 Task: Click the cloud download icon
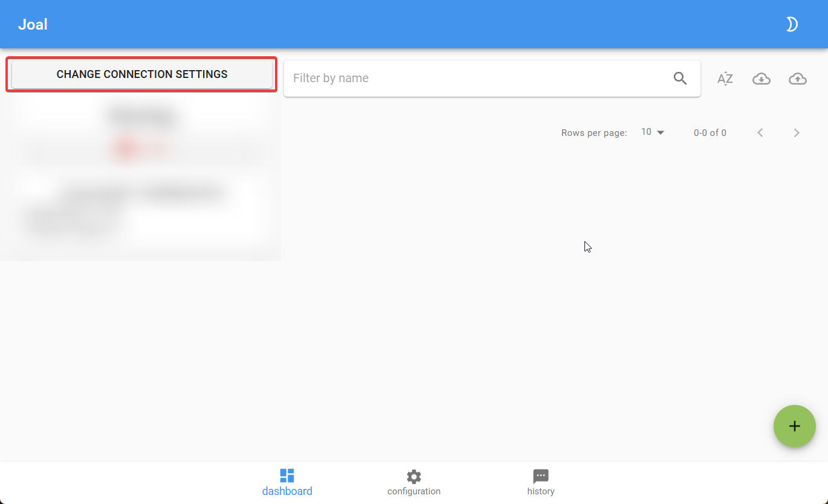[762, 79]
